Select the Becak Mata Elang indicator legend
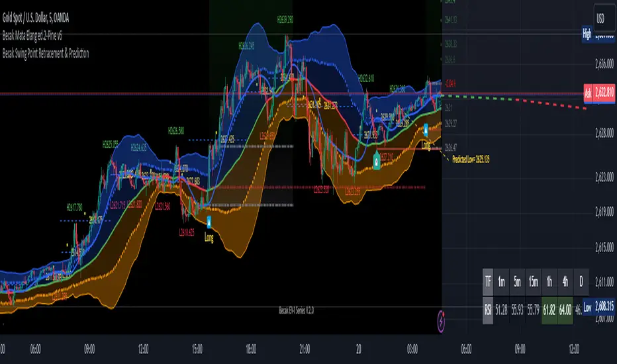The image size is (617, 364). [x=32, y=36]
